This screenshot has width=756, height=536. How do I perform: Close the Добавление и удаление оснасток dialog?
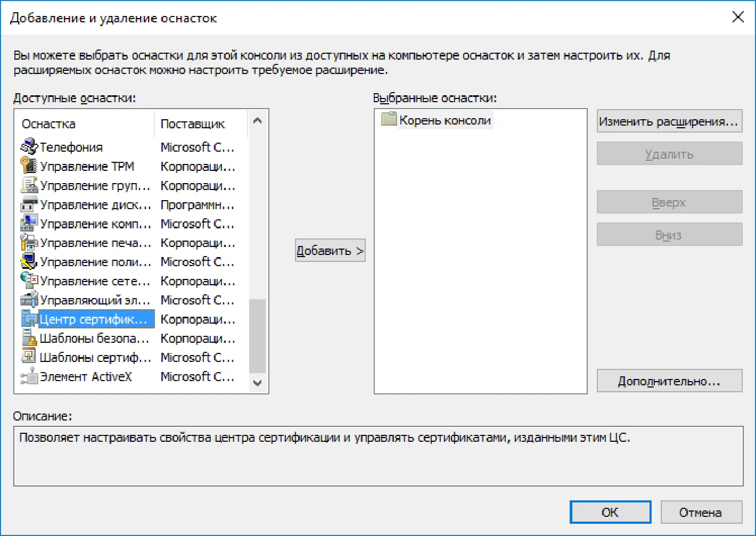point(738,17)
